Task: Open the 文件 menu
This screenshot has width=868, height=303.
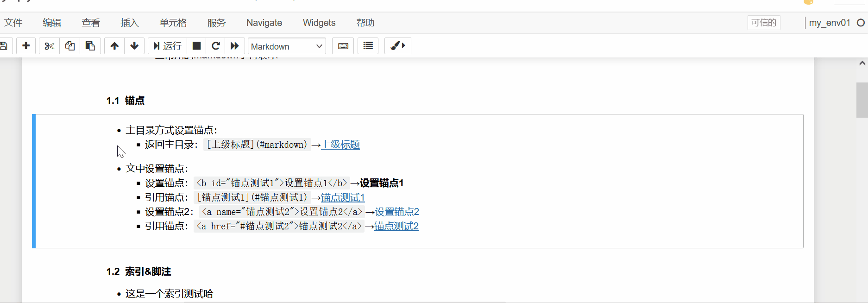Action: click(x=13, y=23)
